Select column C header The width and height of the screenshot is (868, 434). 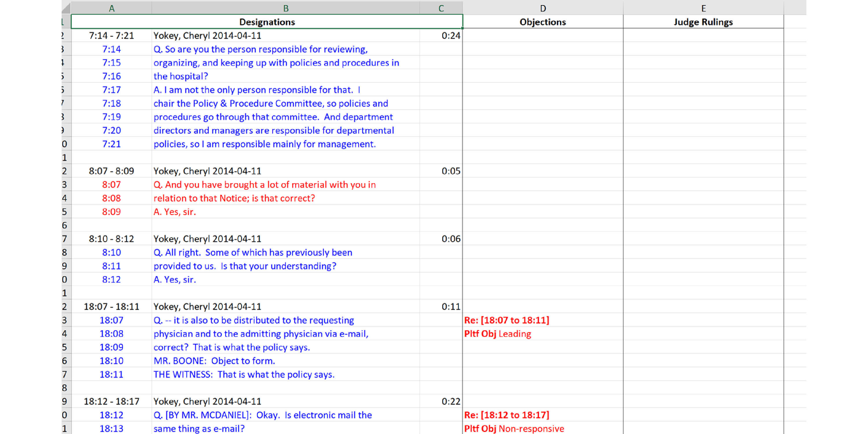click(441, 8)
